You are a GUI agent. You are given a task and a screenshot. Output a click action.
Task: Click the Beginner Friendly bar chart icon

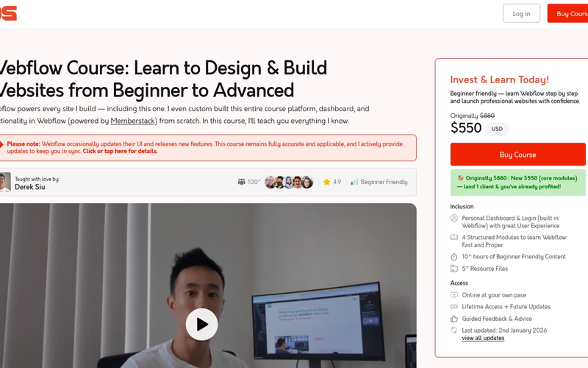coord(354,182)
